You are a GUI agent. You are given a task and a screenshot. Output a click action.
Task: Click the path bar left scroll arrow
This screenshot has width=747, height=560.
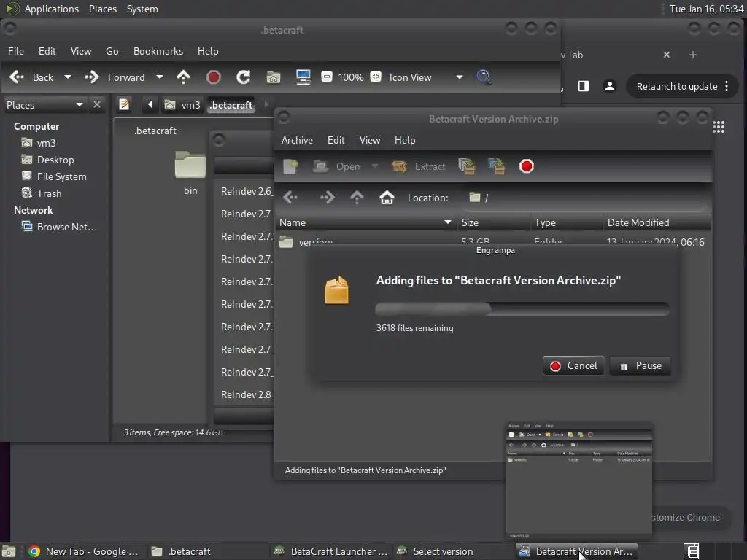point(150,104)
